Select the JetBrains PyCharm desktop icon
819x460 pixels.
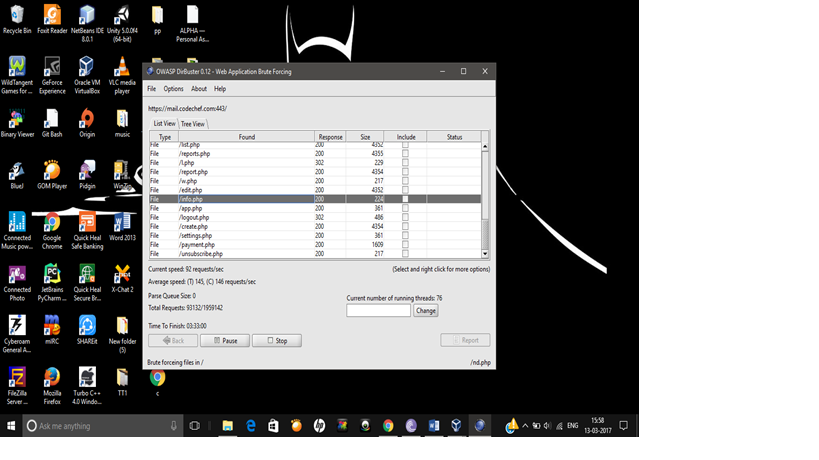[x=52, y=282]
